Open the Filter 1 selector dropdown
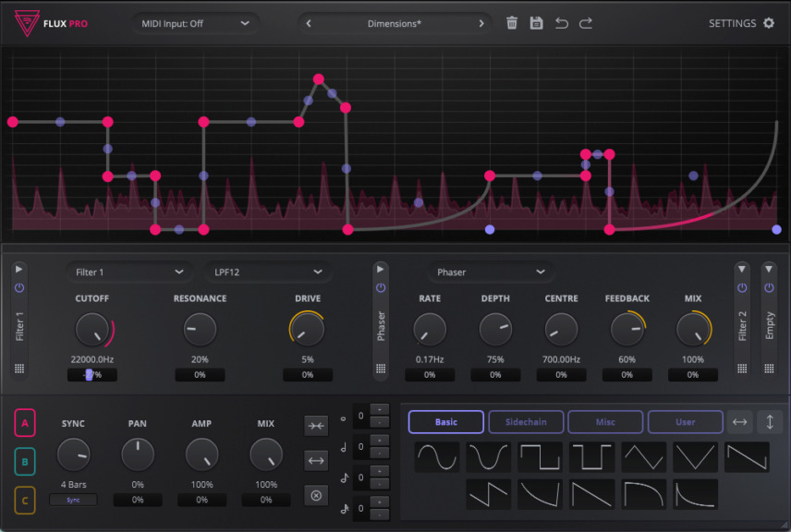Image resolution: width=791 pixels, height=532 pixels. pos(129,272)
